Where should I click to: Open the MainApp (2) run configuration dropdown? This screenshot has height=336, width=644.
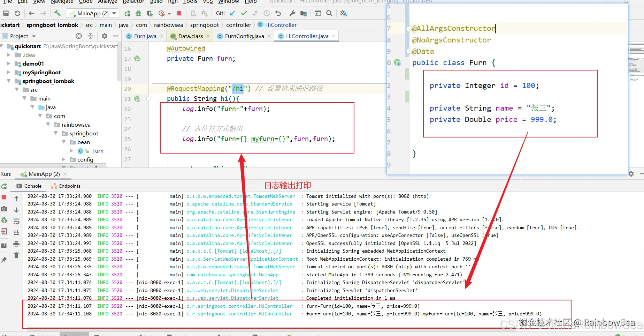coord(93,13)
